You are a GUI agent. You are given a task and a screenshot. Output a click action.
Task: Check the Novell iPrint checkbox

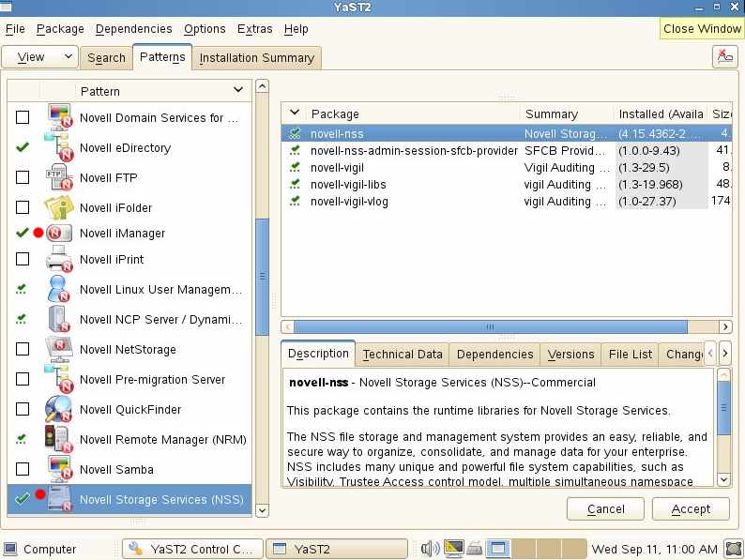point(23,259)
